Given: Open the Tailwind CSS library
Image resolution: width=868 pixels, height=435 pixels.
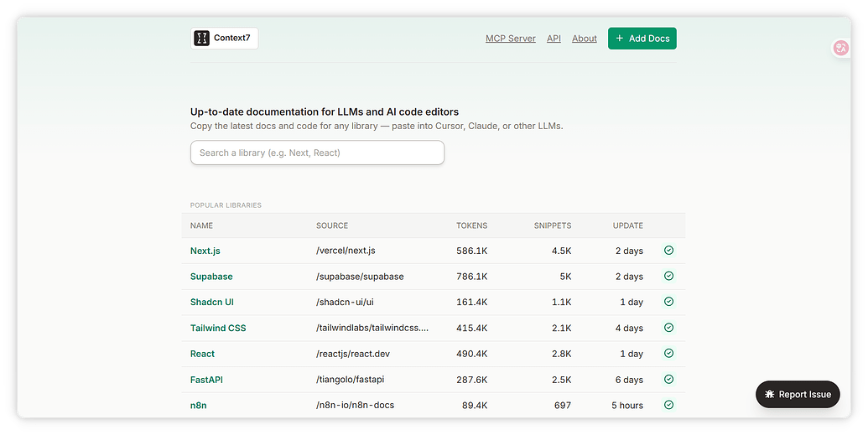Looking at the screenshot, I should pyautogui.click(x=218, y=329).
